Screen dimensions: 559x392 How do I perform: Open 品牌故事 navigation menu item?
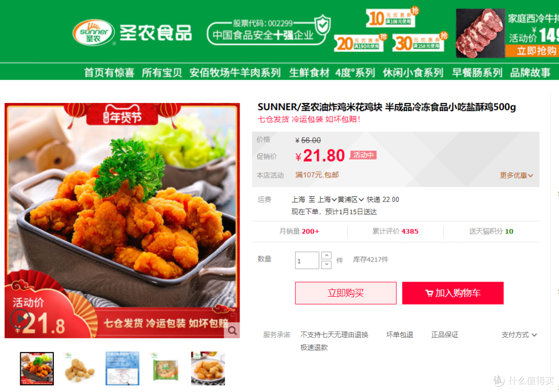pos(530,72)
